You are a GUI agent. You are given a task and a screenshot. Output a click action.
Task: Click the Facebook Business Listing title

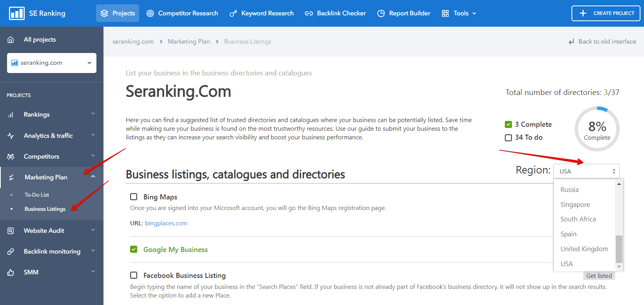click(185, 276)
